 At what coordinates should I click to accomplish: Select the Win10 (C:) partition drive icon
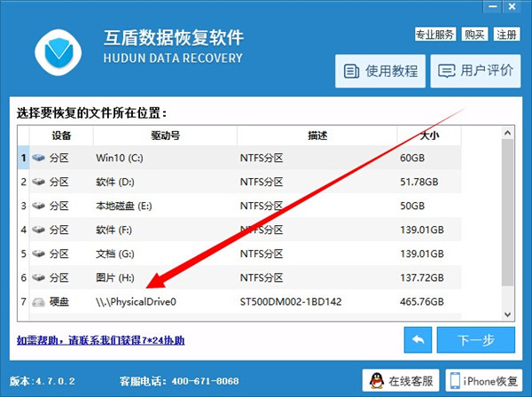pos(38,158)
